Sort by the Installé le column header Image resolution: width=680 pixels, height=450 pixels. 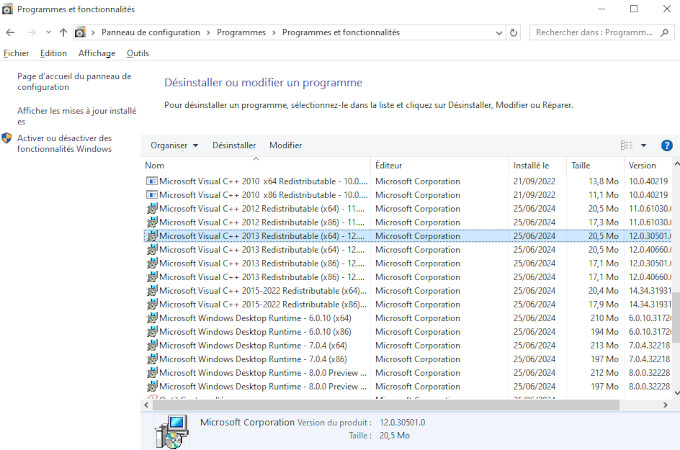click(537, 165)
